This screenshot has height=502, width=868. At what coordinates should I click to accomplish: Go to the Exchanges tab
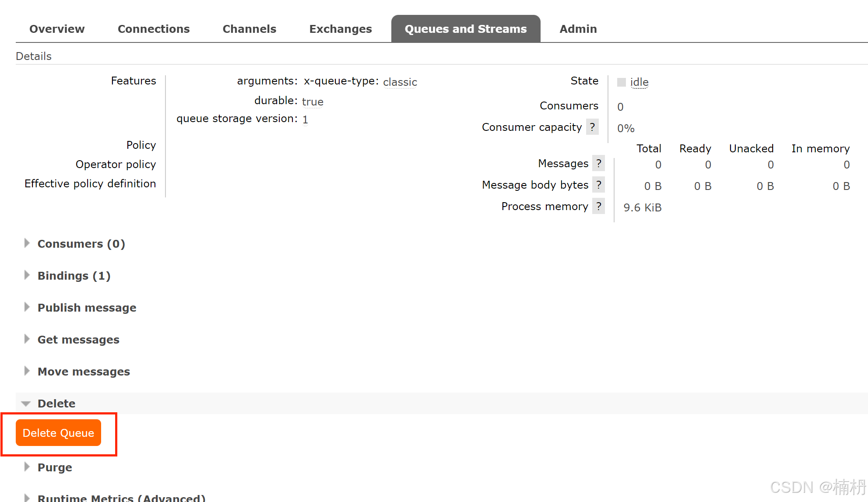click(341, 29)
